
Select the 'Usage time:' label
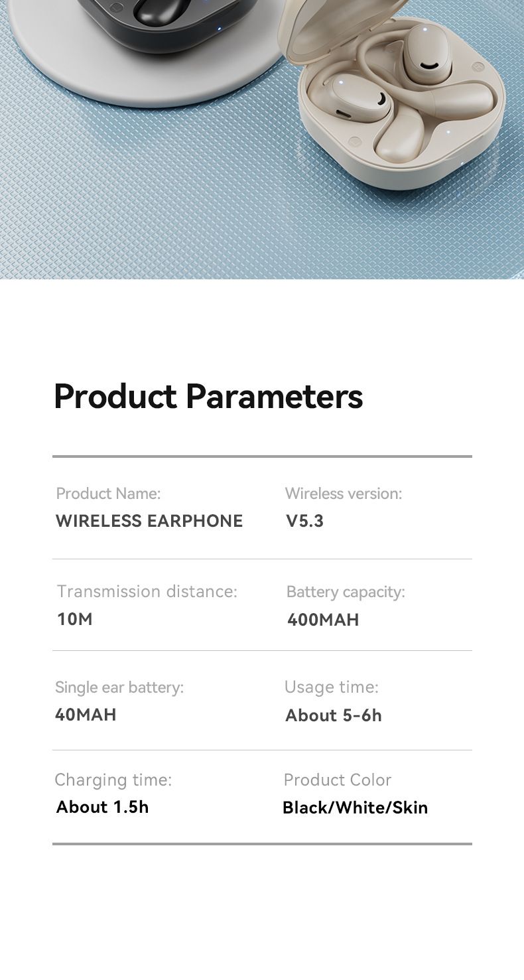click(x=331, y=687)
